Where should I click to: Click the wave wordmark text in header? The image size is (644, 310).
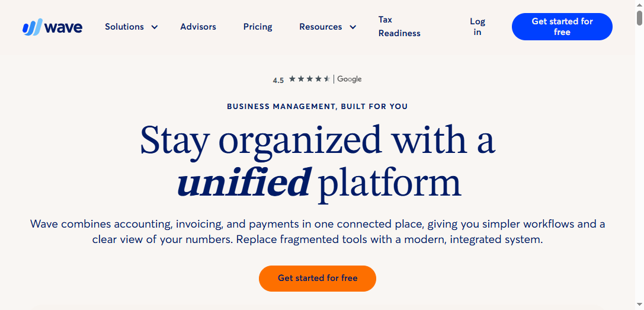63,27
